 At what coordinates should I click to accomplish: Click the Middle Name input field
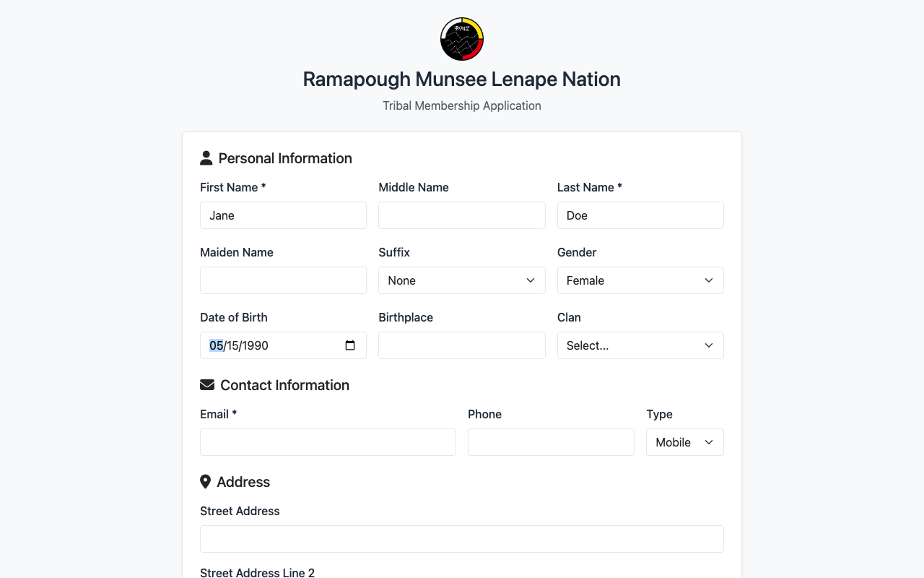coord(461,215)
